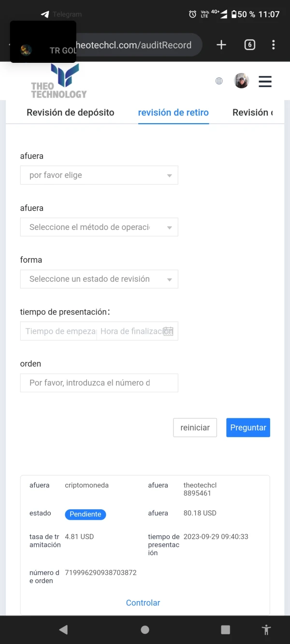This screenshot has height=644, width=290.
Task: Expand the 'por favor elige' dropdown
Action: [x=99, y=175]
